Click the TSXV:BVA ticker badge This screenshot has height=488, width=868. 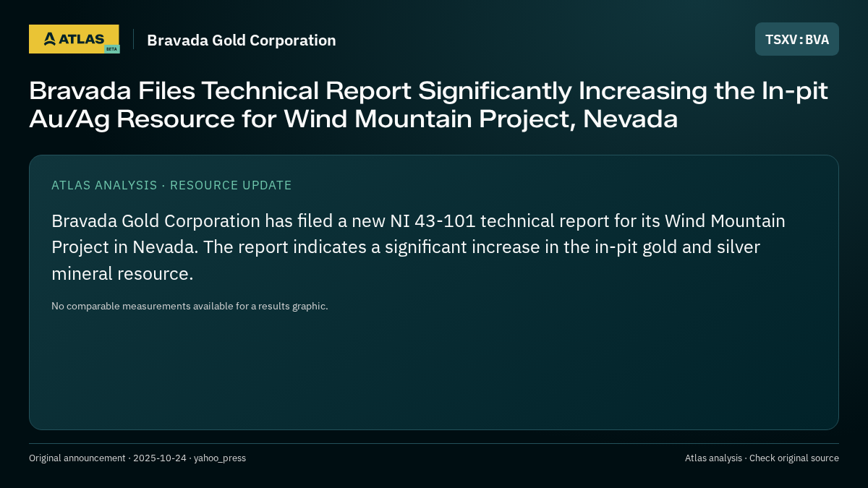(797, 39)
